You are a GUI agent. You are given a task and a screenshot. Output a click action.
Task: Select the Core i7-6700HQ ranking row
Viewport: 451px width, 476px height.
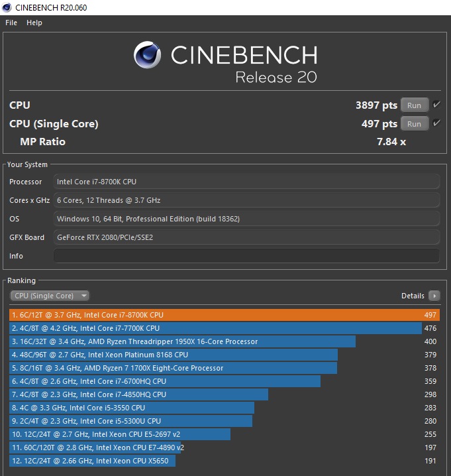pyautogui.click(x=225, y=381)
